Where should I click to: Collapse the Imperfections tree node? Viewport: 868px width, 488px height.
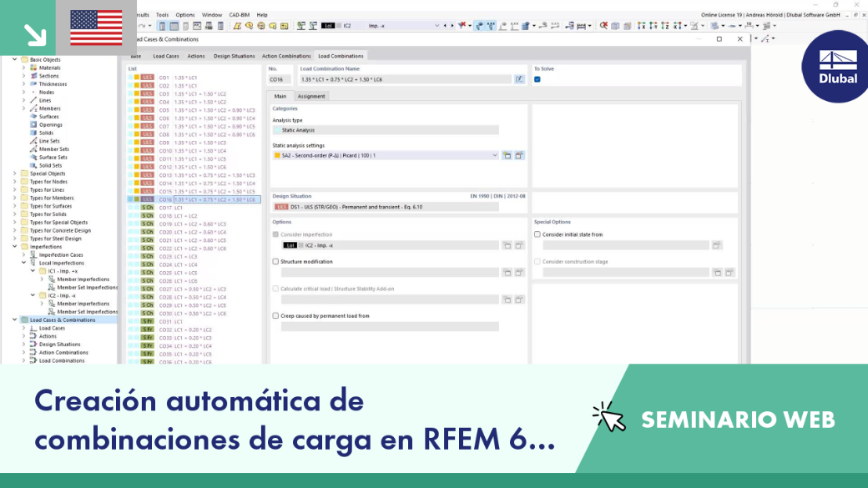coord(15,247)
